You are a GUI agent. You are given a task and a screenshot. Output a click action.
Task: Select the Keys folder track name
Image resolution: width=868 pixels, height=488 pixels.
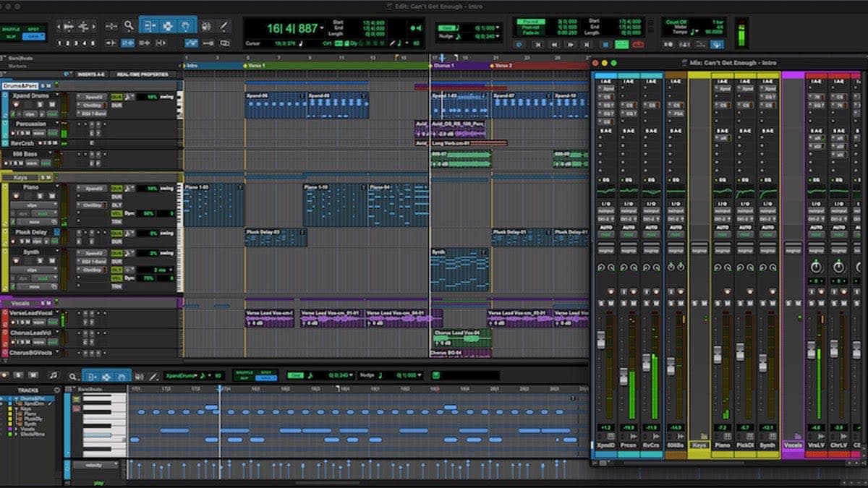[x=20, y=176]
